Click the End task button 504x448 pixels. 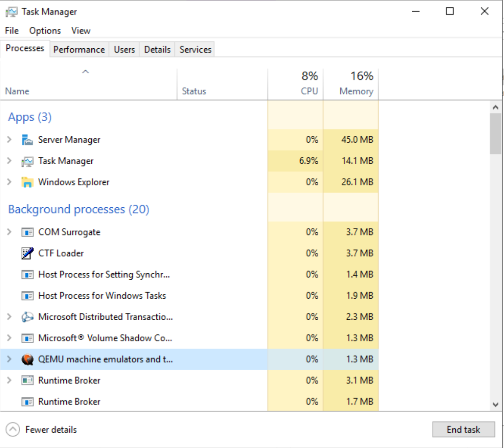[x=464, y=430]
